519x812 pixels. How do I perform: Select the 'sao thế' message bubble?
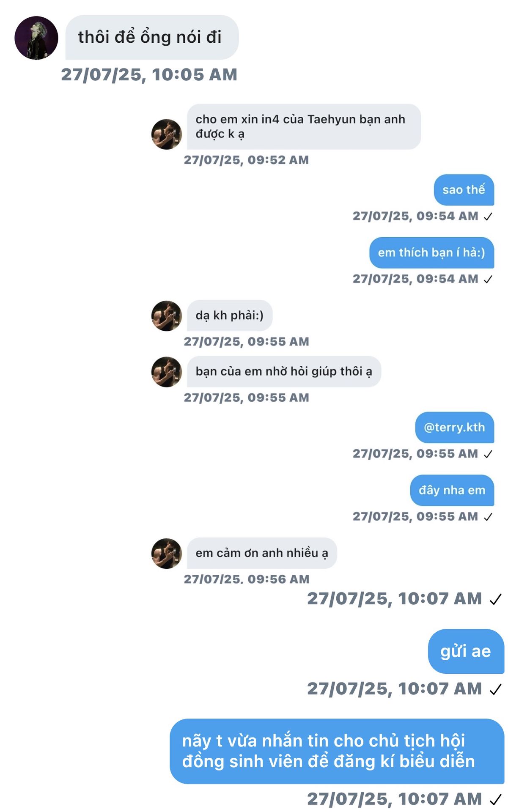tap(464, 190)
